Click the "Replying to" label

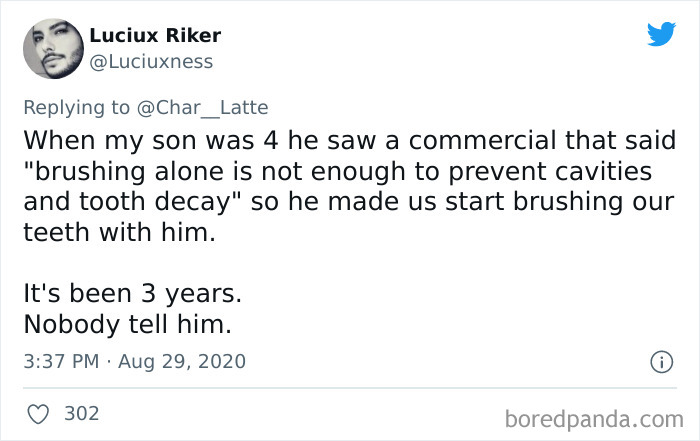76,105
